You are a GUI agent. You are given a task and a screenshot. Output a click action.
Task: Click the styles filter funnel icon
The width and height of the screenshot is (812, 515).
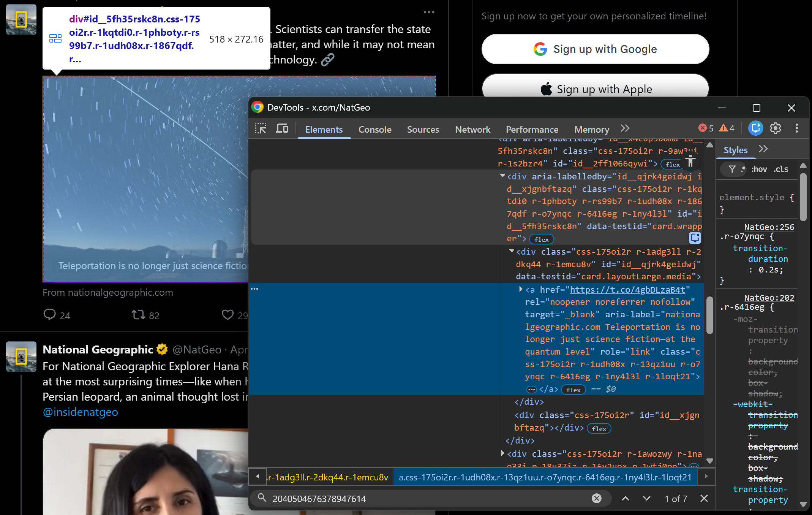pyautogui.click(x=732, y=169)
